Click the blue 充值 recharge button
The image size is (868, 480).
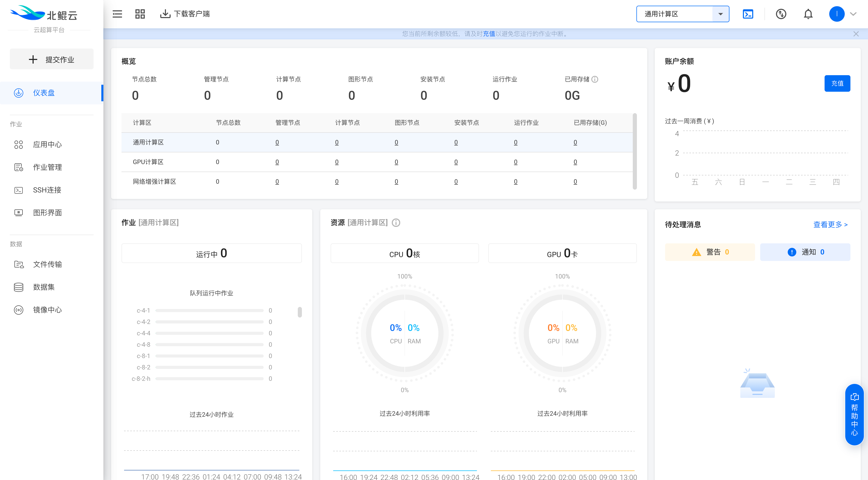click(837, 83)
